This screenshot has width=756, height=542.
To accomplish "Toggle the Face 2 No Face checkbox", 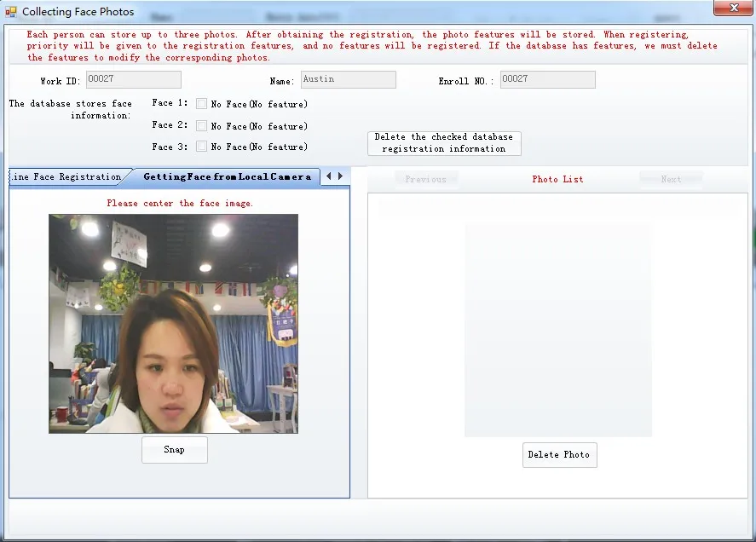I will tap(202, 125).
